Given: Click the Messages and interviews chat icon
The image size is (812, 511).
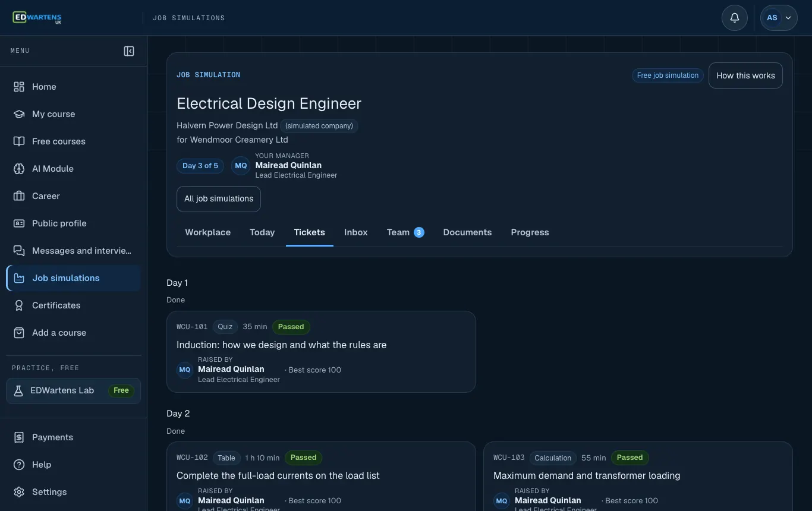Looking at the screenshot, I should coord(19,251).
